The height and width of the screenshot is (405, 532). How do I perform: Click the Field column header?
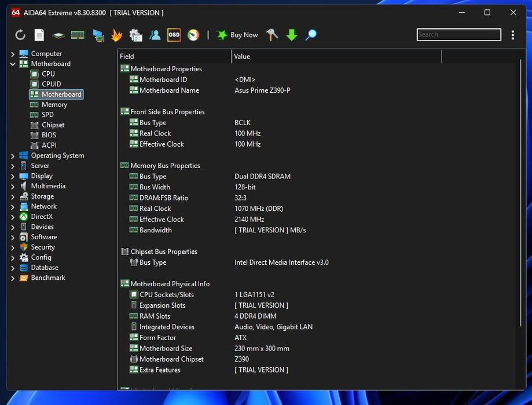pyautogui.click(x=174, y=56)
